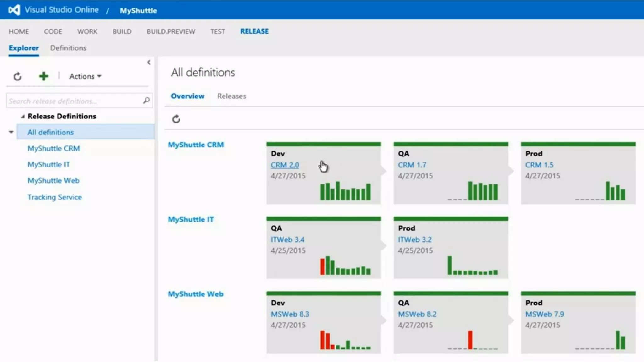
Task: Open the CRM 2.0 release link
Action: [x=285, y=165]
